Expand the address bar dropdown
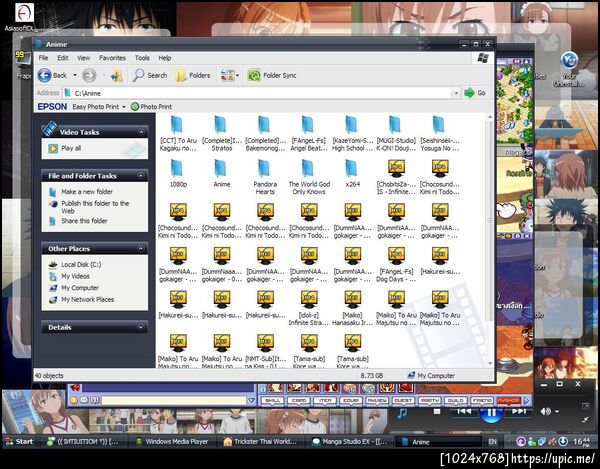600x469 pixels. pyautogui.click(x=456, y=93)
